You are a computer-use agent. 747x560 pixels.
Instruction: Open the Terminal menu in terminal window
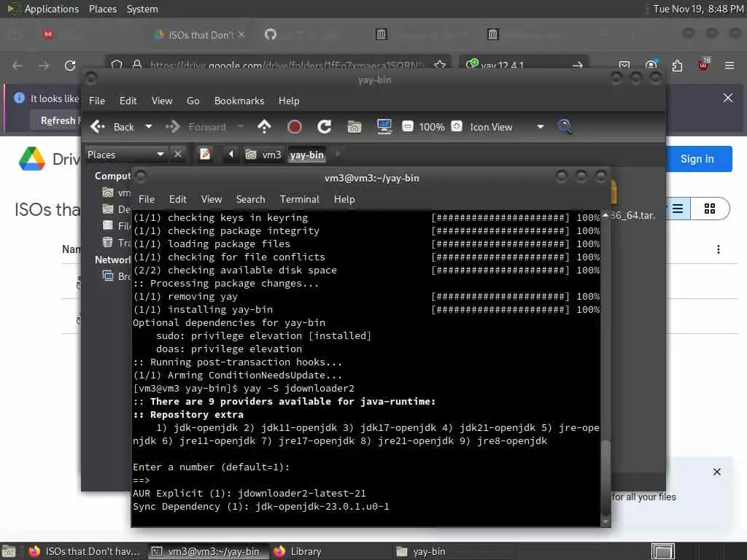point(299,199)
